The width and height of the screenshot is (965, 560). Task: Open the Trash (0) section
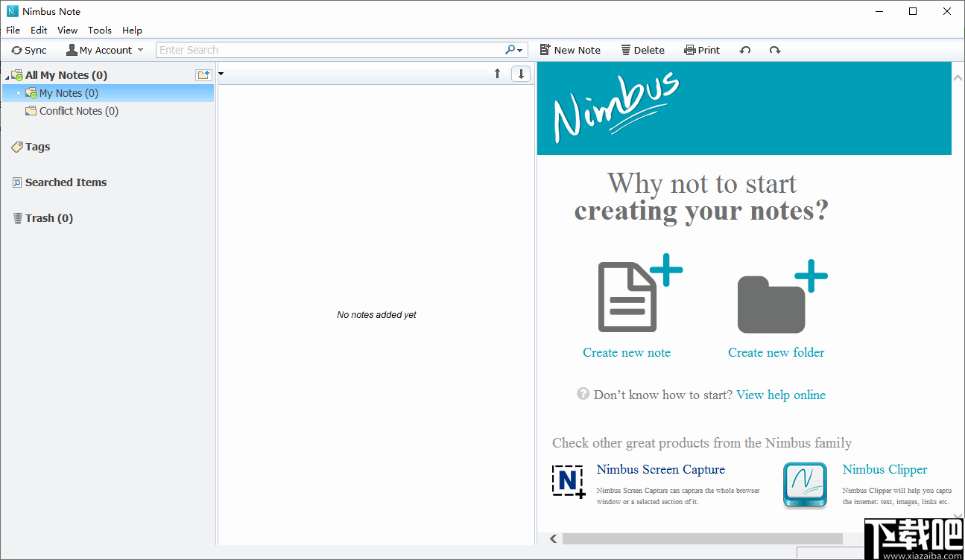(x=42, y=218)
